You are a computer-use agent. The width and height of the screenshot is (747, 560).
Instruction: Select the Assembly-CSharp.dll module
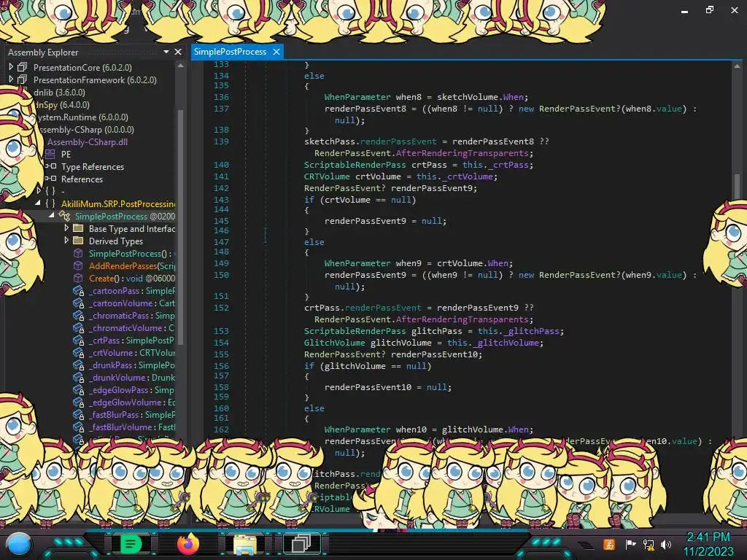coord(88,142)
